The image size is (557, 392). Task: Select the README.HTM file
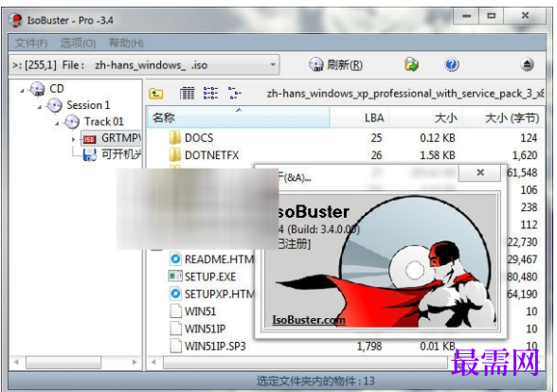(219, 259)
